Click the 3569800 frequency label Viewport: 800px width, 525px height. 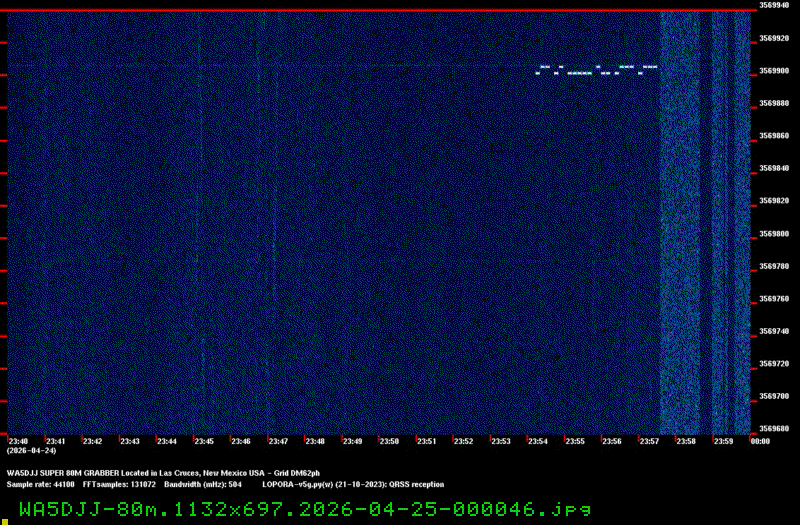[777, 234]
